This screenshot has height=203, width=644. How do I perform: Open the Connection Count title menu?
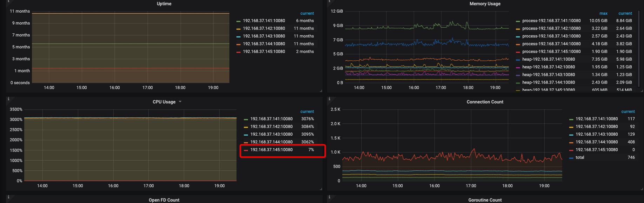click(485, 102)
